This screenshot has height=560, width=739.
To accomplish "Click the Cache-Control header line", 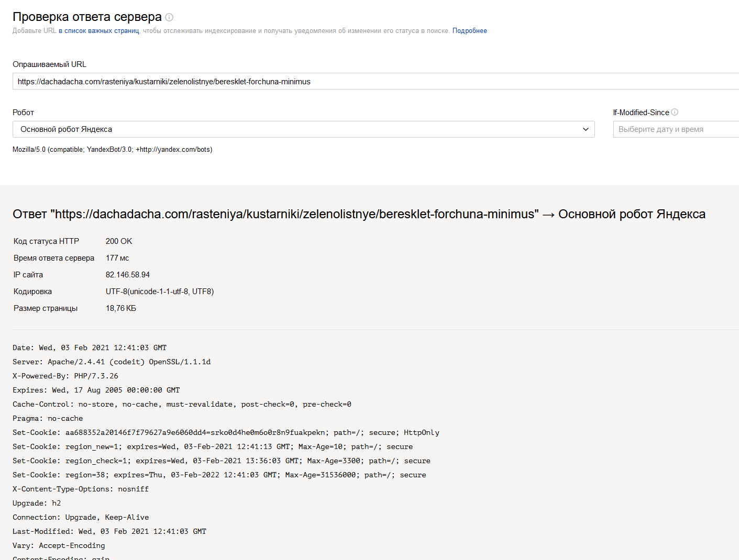I will click(x=182, y=405).
